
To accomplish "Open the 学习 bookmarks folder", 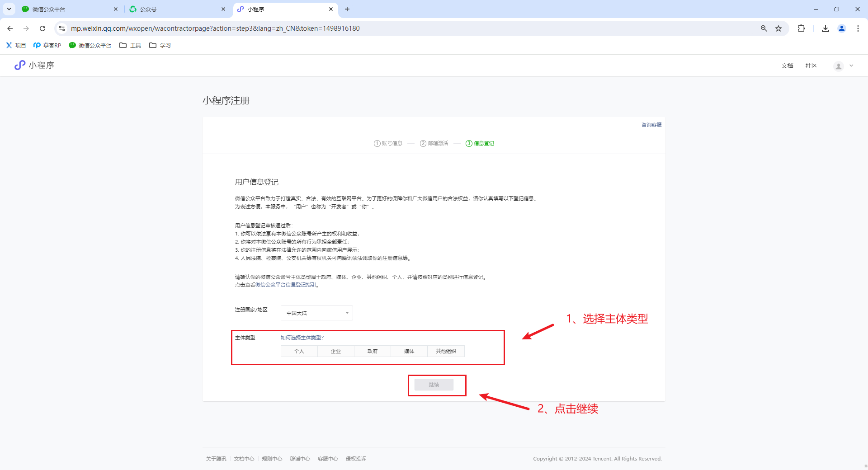I will [x=160, y=45].
